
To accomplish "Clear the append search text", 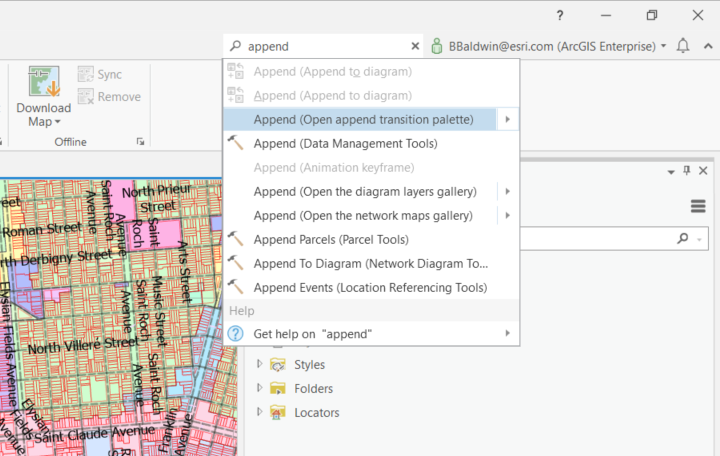I will tap(415, 46).
